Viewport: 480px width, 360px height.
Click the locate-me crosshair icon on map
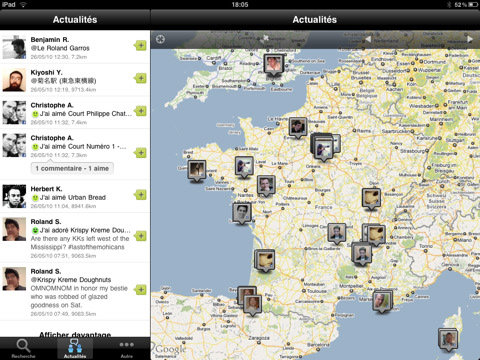(x=161, y=39)
